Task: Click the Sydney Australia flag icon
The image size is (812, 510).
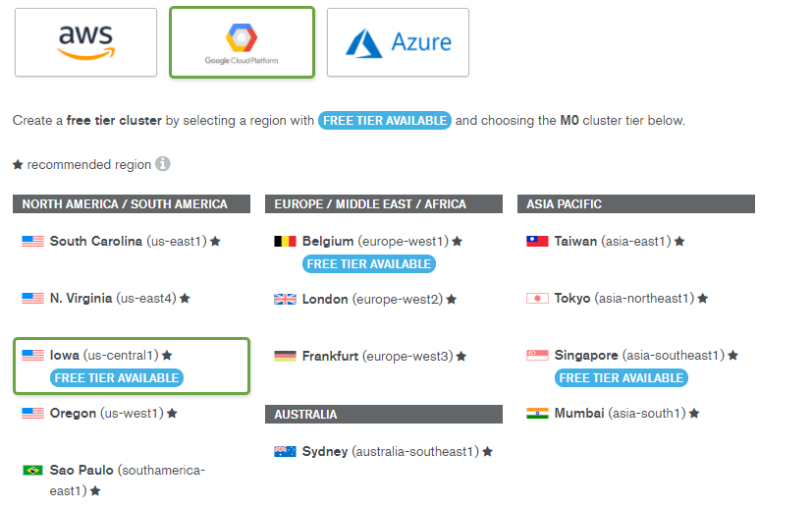Action: coord(285,451)
